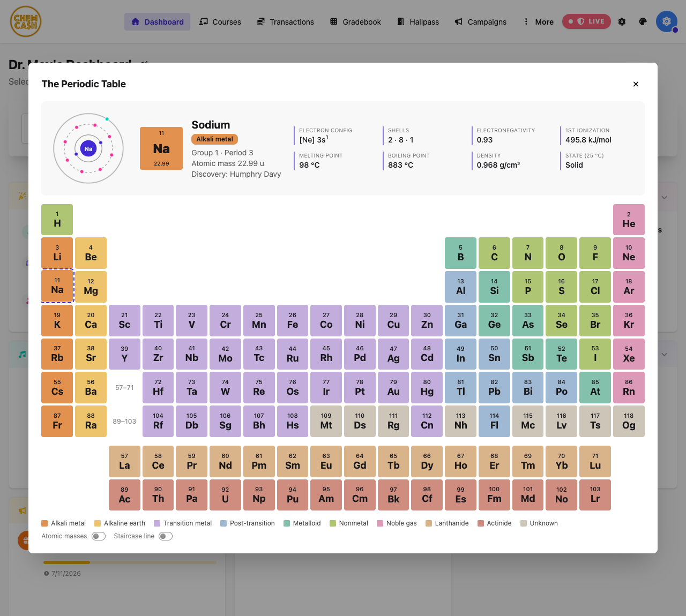This screenshot has height=616, width=686.
Task: Click the Sodium atom shell diagram
Action: [x=88, y=148]
